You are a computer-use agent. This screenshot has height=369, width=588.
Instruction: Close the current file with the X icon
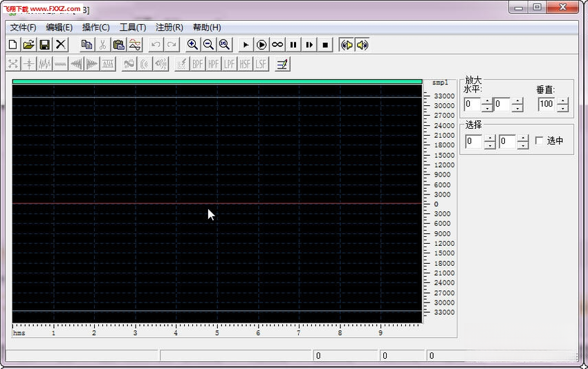coord(60,45)
